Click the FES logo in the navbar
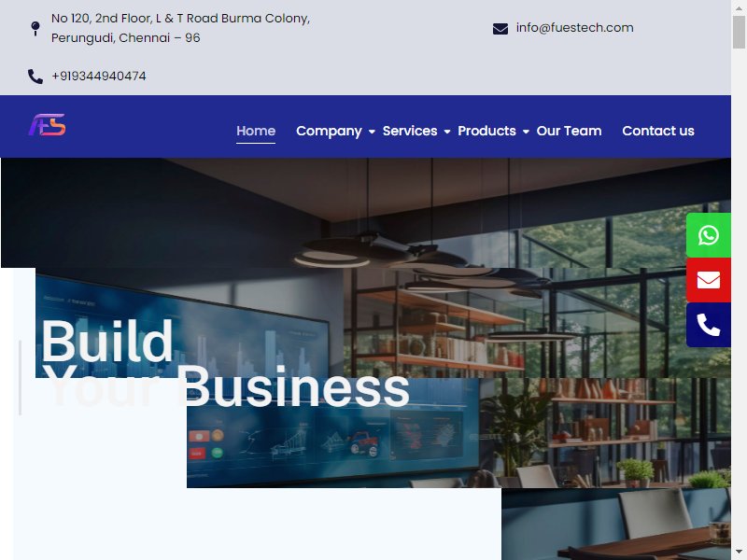The image size is (747, 560). [47, 125]
